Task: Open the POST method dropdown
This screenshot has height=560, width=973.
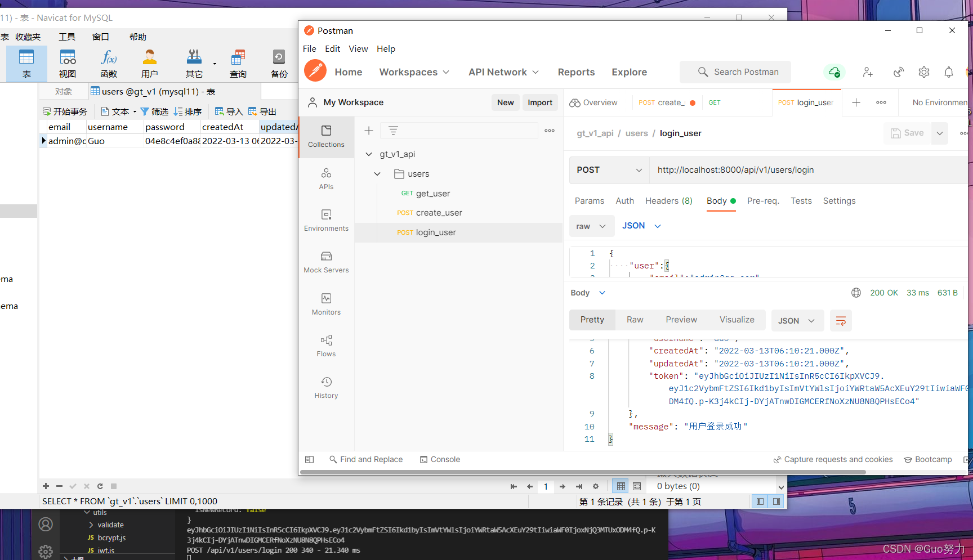Action: (609, 170)
